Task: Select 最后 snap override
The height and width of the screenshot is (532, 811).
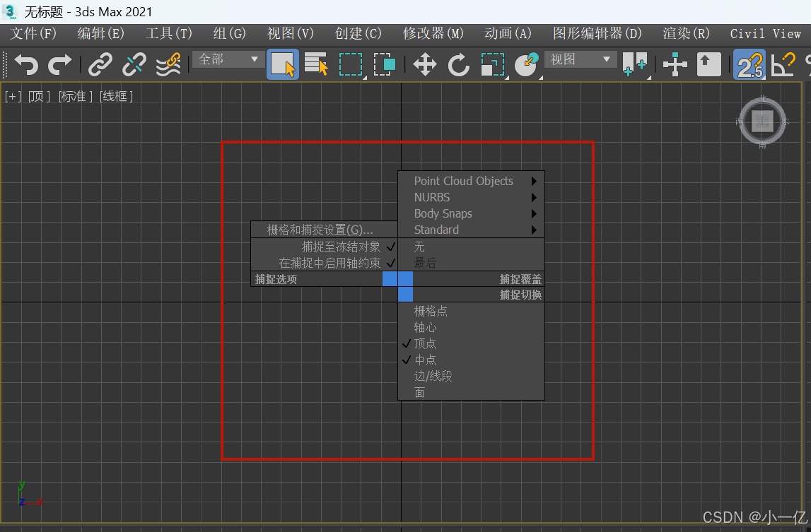Action: pyautogui.click(x=471, y=263)
